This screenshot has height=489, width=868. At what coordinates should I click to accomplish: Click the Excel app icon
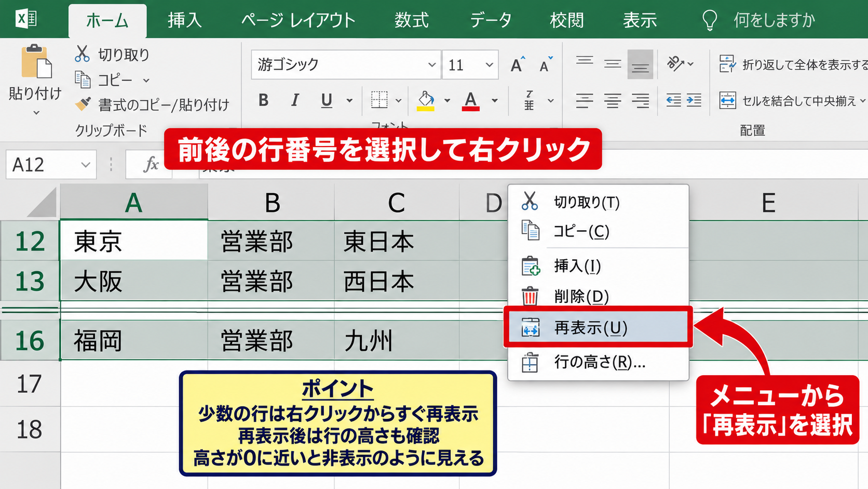(26, 19)
